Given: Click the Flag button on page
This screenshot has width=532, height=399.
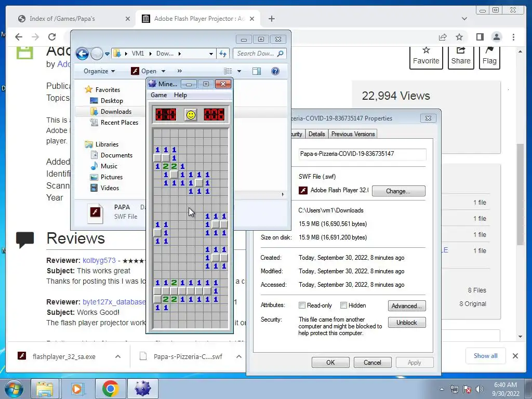Looking at the screenshot, I should tap(489, 57).
